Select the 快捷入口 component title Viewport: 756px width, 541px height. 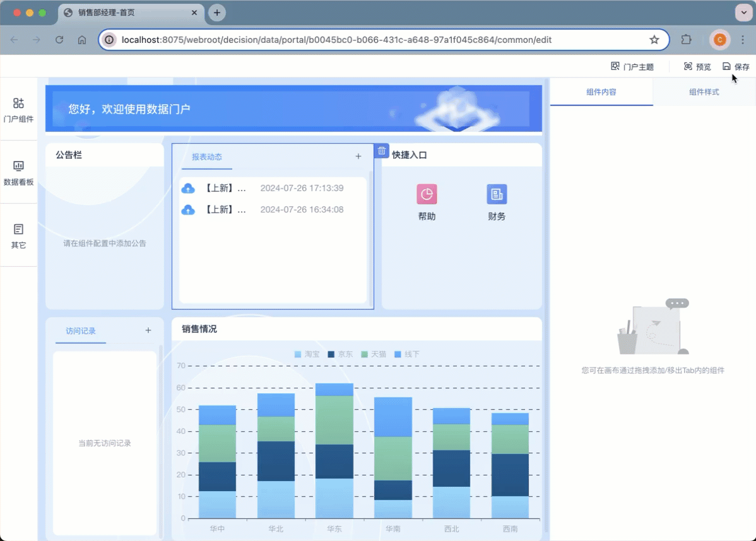pos(409,154)
